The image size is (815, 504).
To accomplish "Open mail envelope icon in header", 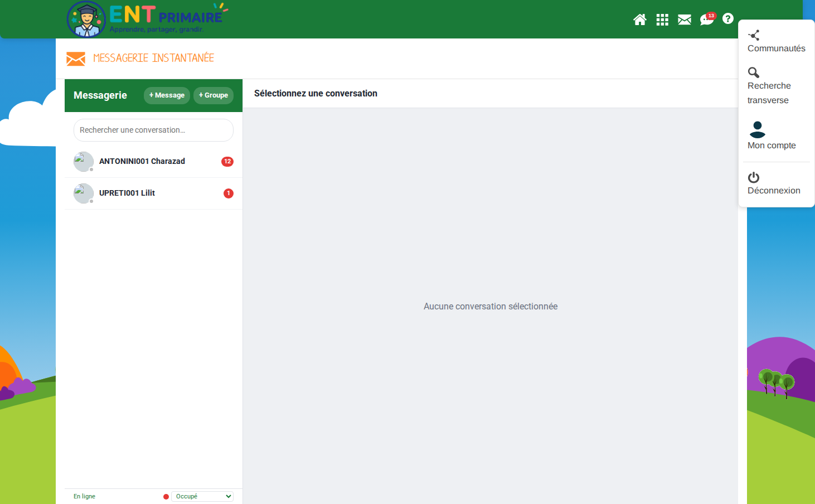I will (x=685, y=20).
